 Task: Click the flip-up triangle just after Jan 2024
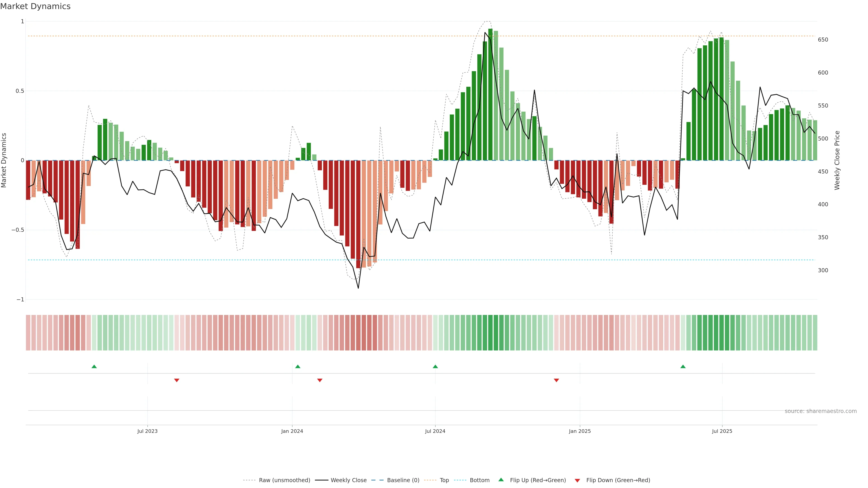[x=297, y=366]
